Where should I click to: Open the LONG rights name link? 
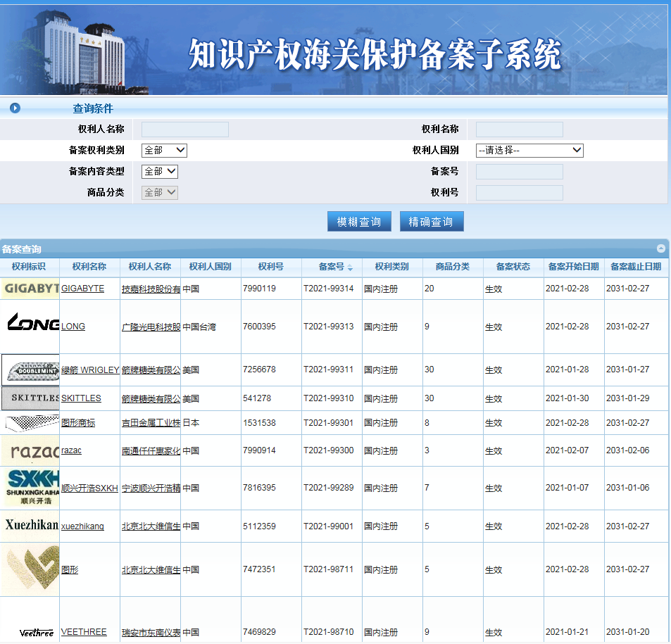point(73,327)
